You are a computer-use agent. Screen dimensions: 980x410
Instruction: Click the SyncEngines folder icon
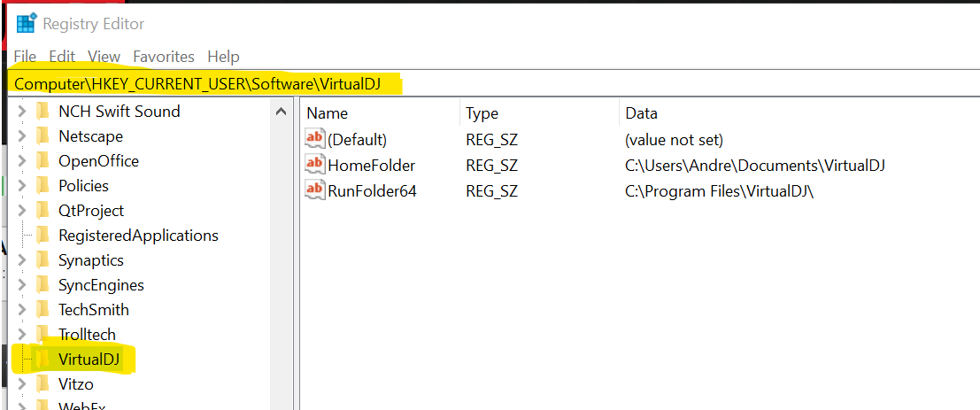[x=42, y=285]
